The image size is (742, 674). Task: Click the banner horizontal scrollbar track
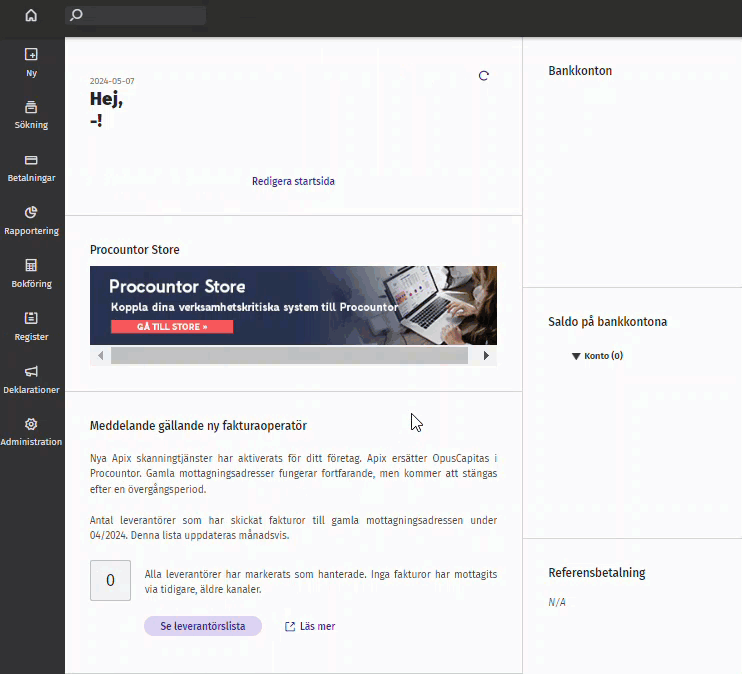pos(290,355)
